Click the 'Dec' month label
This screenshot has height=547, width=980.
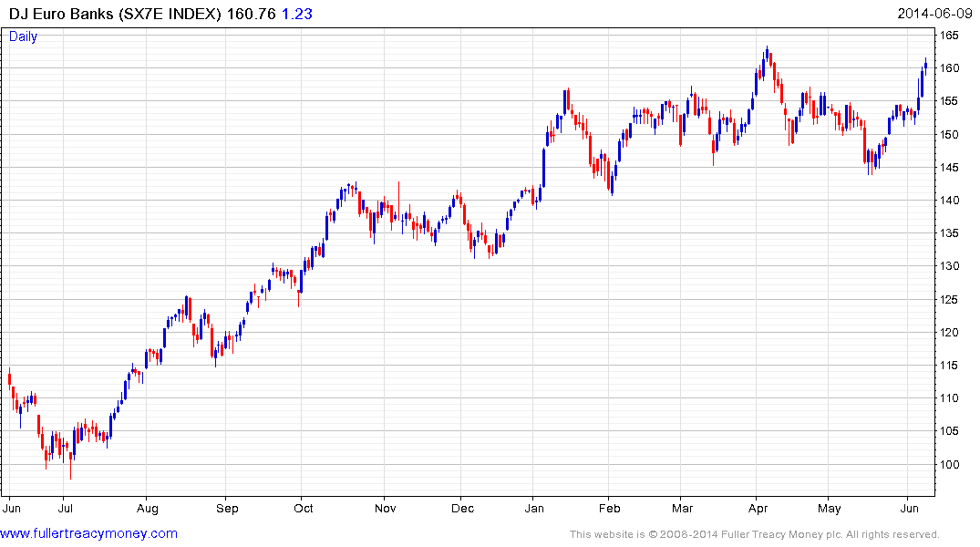[x=462, y=509]
